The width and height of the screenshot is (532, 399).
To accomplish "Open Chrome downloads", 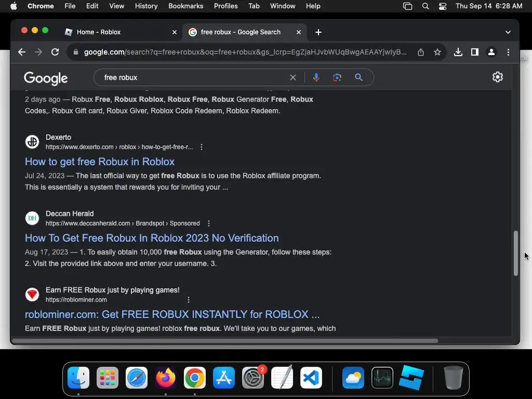I will tap(458, 52).
